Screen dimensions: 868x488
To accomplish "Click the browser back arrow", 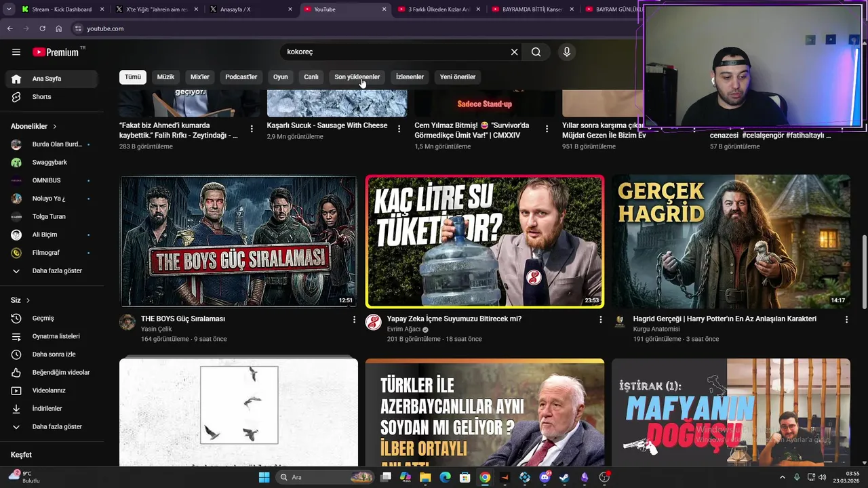I will tap(9, 28).
